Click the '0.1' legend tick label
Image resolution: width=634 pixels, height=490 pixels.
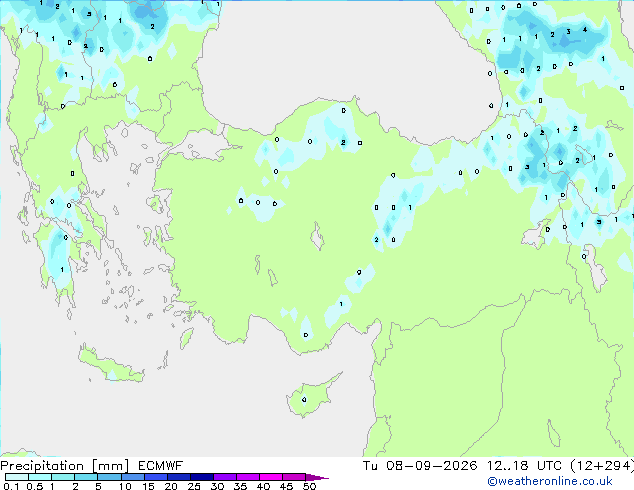11,486
